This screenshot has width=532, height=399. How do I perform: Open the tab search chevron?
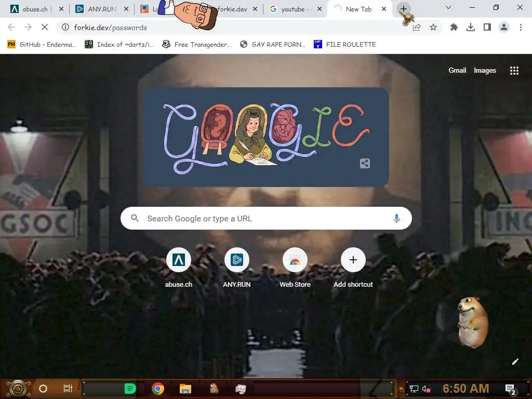click(x=448, y=7)
